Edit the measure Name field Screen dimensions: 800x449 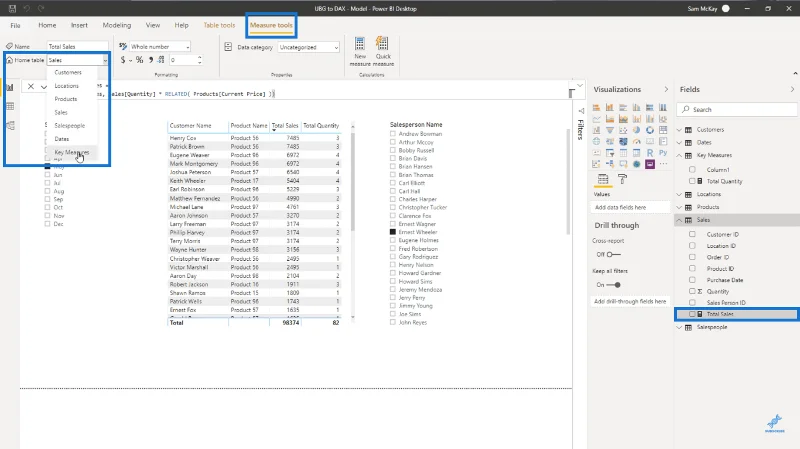click(x=77, y=46)
